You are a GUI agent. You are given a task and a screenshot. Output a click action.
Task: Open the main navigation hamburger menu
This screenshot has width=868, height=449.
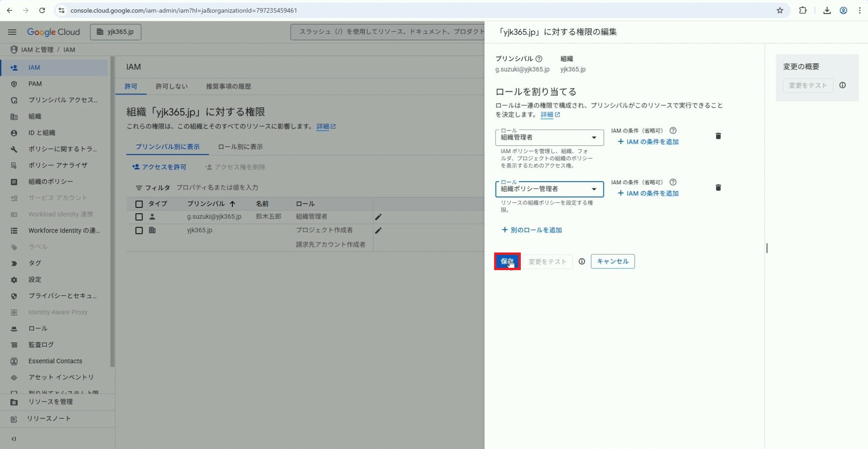(x=12, y=32)
